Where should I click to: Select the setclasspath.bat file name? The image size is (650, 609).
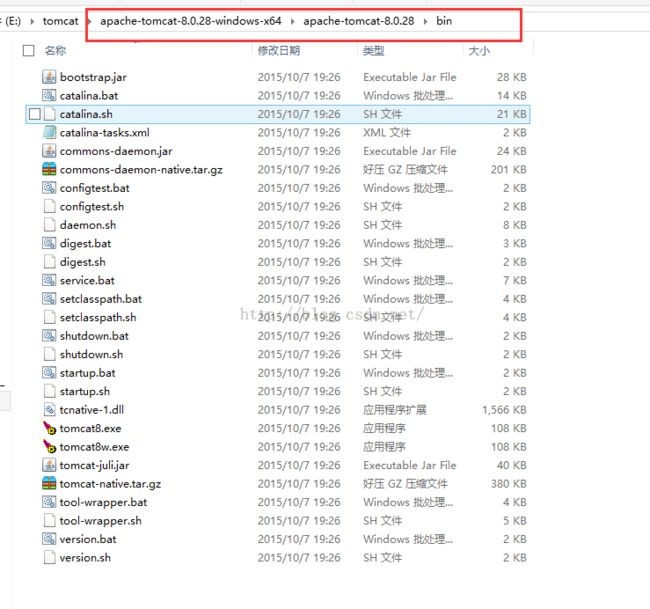pos(101,298)
